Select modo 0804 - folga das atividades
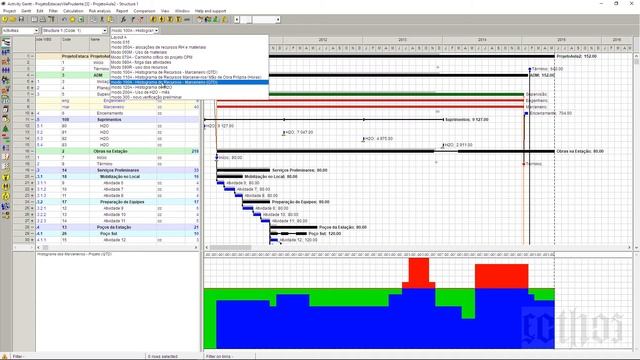 (x=189, y=62)
